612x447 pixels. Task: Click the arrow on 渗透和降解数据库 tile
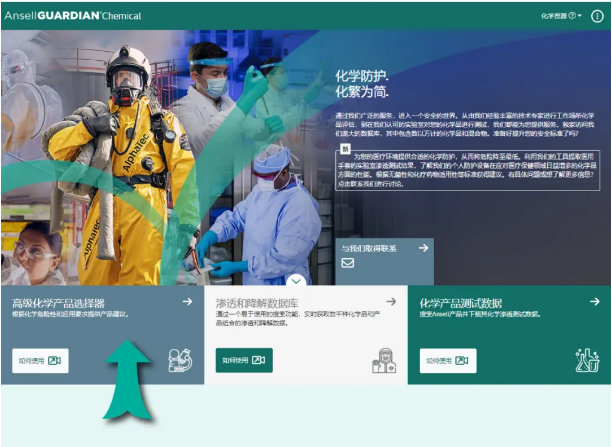pyautogui.click(x=391, y=301)
